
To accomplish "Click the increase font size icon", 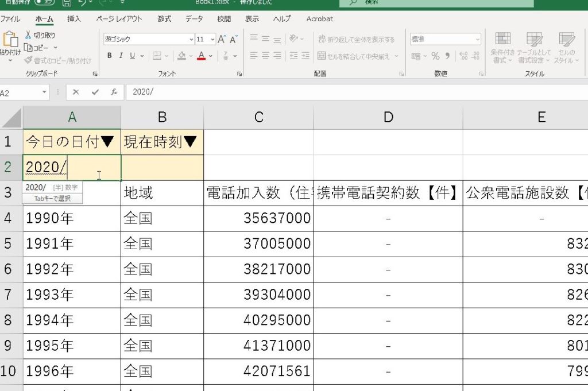I will pos(221,40).
